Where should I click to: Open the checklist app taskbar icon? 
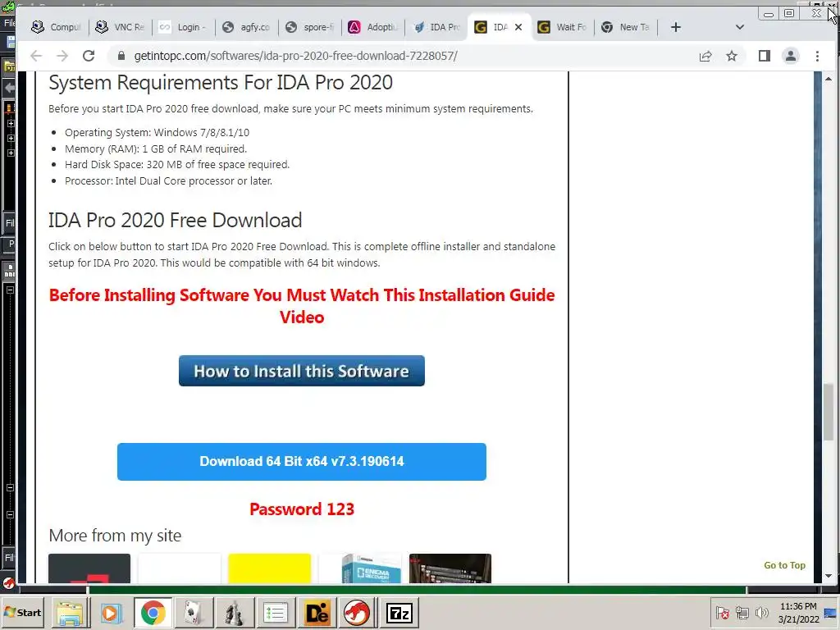click(x=276, y=613)
